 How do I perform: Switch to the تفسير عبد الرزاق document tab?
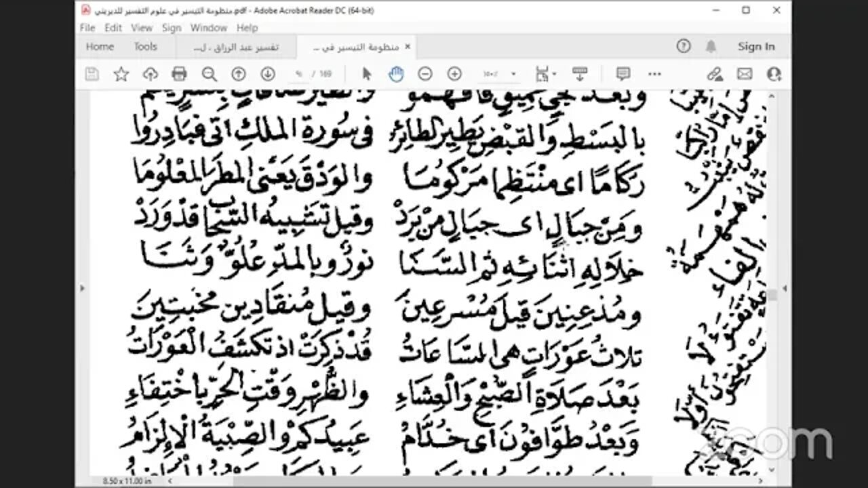coord(235,47)
